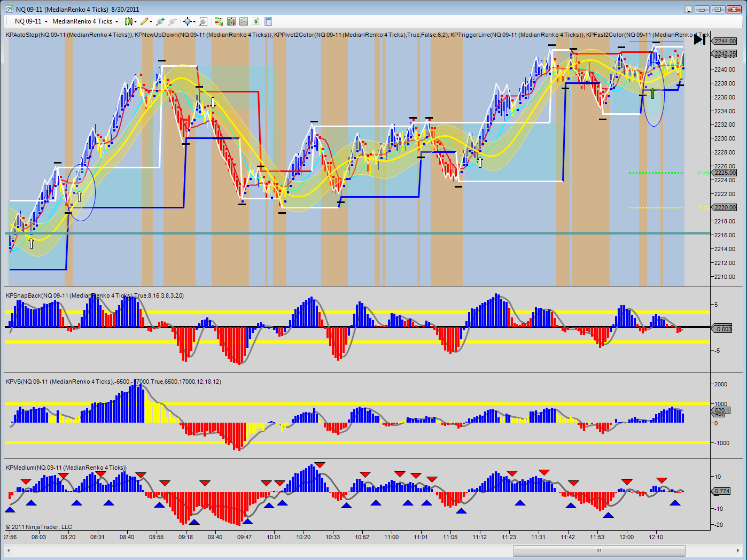
Task: Click the black skip-to-last-bar arrow icon
Action: [699, 38]
